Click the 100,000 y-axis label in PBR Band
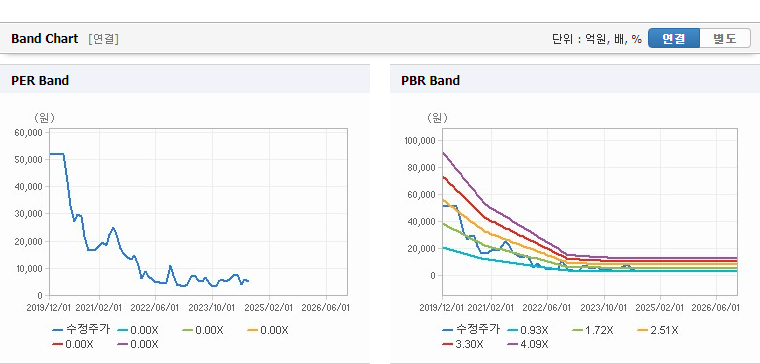Screen dimensions: 760x364 pos(419,141)
